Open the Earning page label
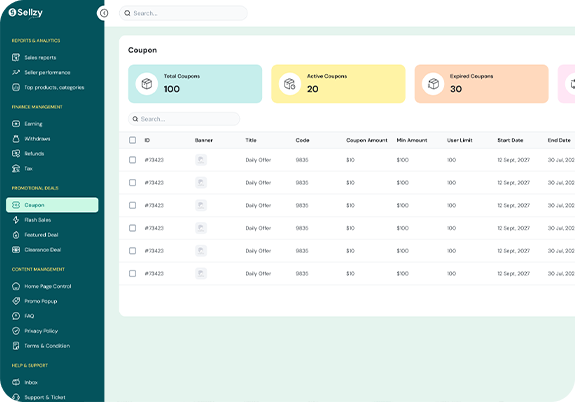 [x=33, y=124]
